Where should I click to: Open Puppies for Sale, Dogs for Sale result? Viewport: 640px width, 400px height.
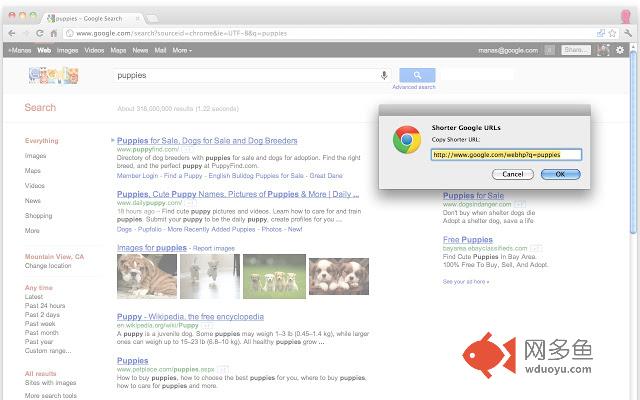207,141
